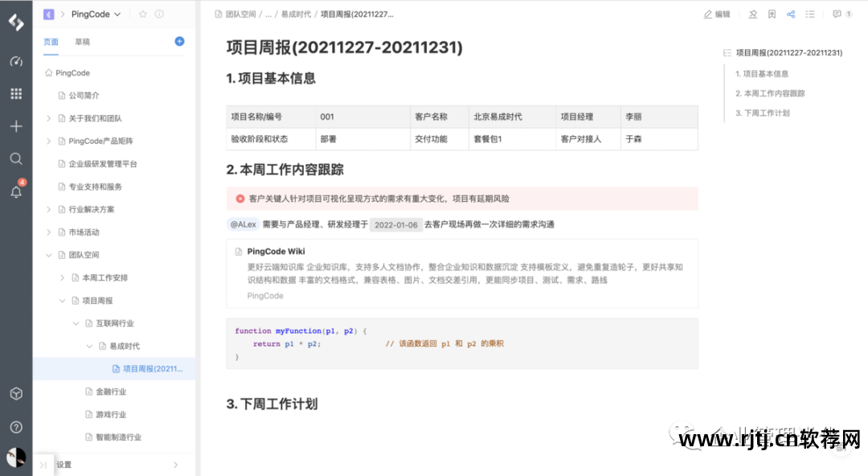This screenshot has width=868, height=476.
Task: Click the page title 项目周报(20211227-20211231)
Action: [344, 47]
